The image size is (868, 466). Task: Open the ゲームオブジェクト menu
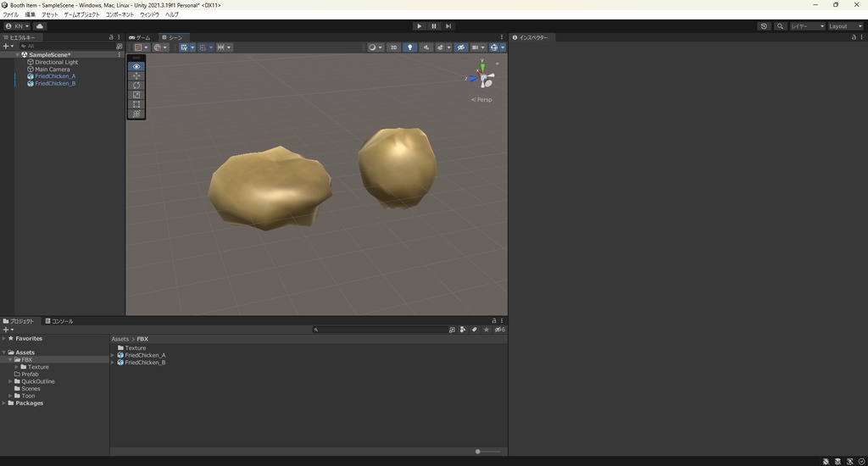click(81, 14)
